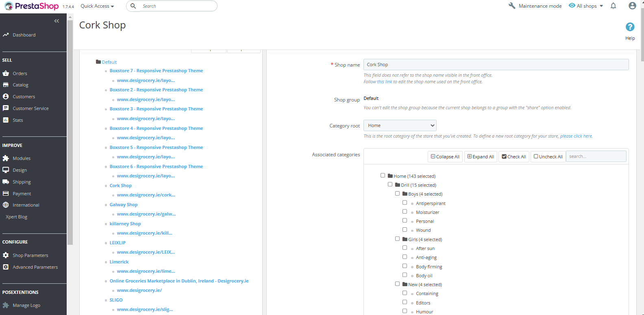Viewport: 644px width, 315px height.
Task: Open the notifications bell
Action: coord(614,6)
